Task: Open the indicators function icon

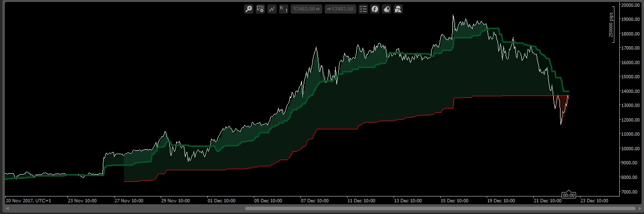Action: pyautogui.click(x=375, y=9)
